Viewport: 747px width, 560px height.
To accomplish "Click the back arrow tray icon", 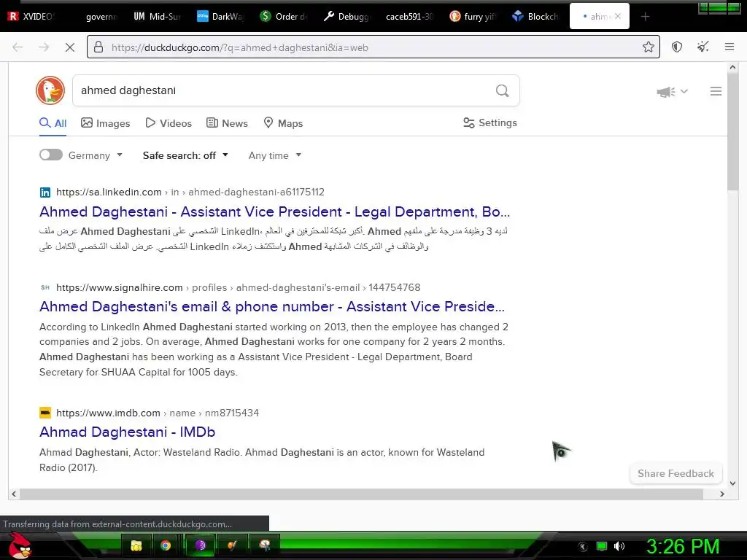I will pos(583,547).
